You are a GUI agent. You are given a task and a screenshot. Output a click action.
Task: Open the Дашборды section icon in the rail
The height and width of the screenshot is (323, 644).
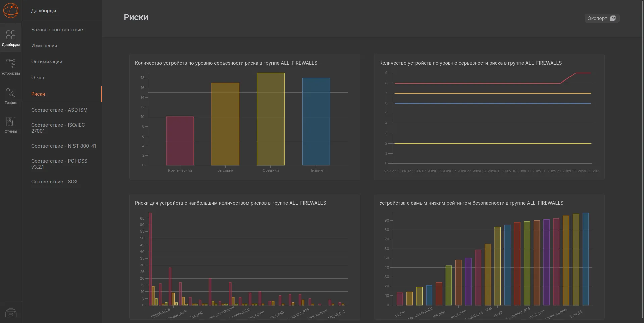[11, 38]
